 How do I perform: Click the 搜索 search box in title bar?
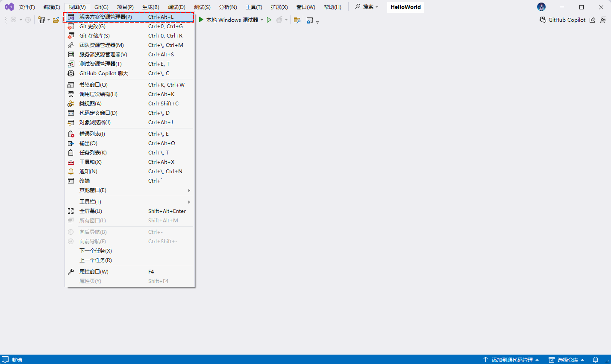(x=367, y=7)
